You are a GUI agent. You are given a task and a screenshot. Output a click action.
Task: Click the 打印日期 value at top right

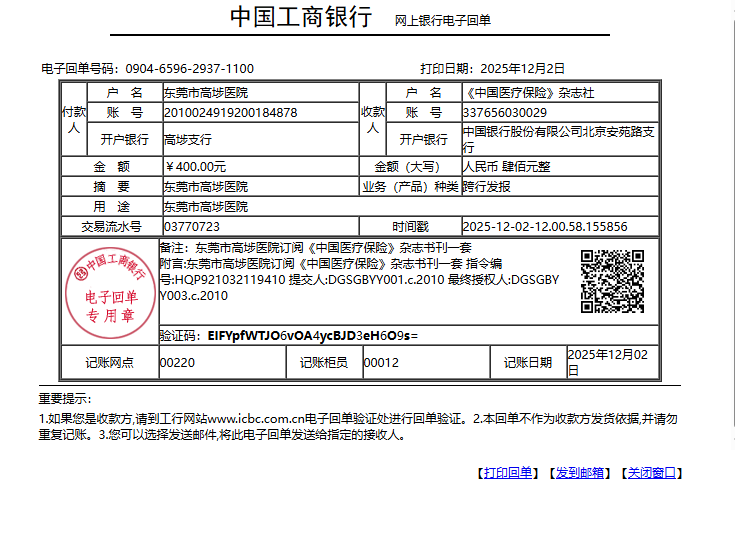coord(523,69)
